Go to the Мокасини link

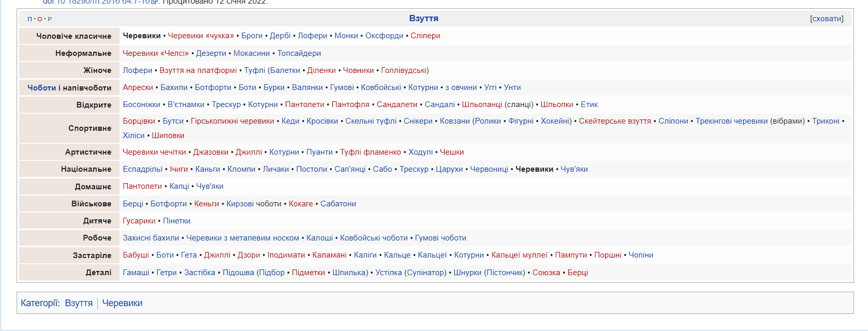[x=252, y=53]
